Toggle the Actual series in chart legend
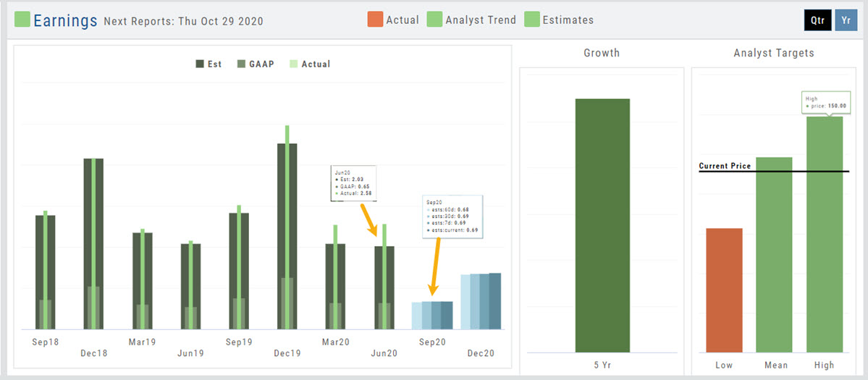This screenshot has height=380, width=868. (x=309, y=64)
